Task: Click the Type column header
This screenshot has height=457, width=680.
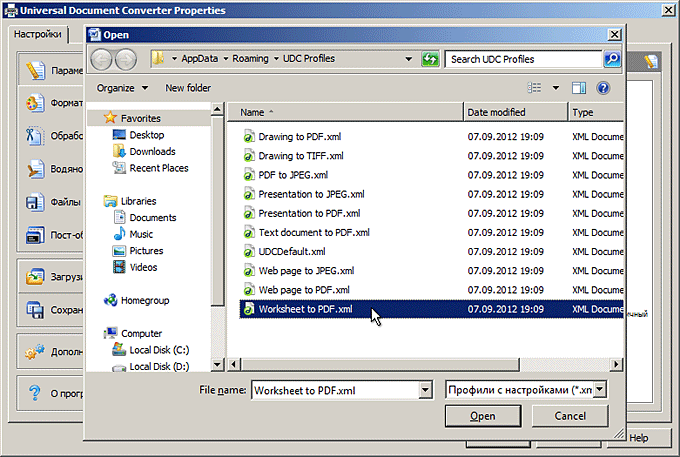Action: click(596, 112)
